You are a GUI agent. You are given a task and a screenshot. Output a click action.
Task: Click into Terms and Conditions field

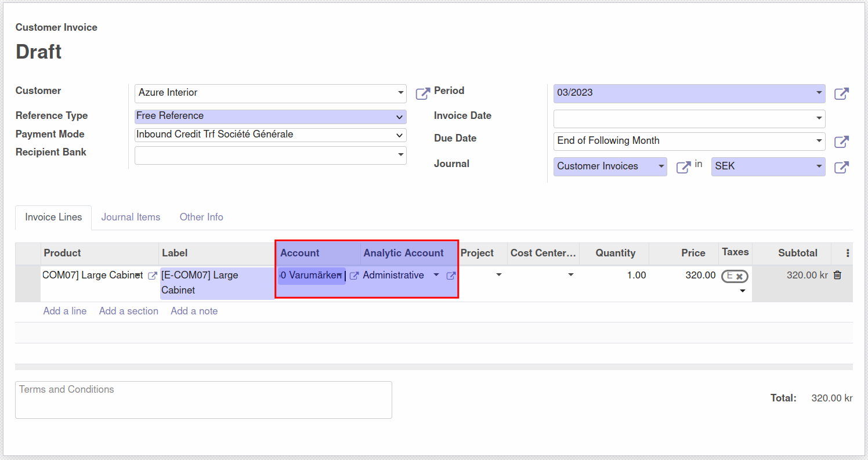tap(204, 400)
